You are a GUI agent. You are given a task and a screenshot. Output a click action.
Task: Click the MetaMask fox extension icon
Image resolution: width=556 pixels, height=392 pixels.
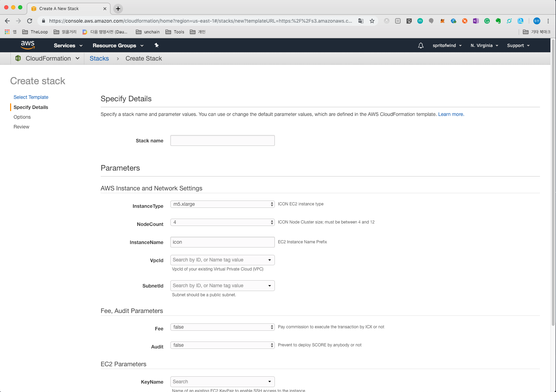tap(442, 21)
